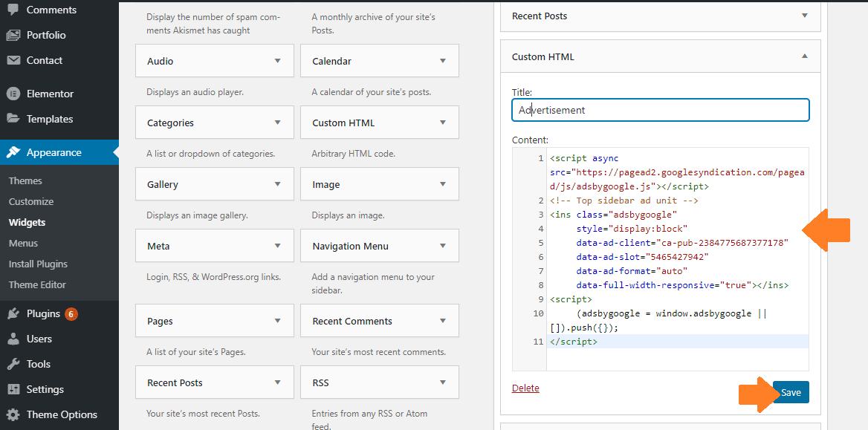The image size is (868, 430).
Task: Click the Tools wrench icon
Action: (x=13, y=364)
